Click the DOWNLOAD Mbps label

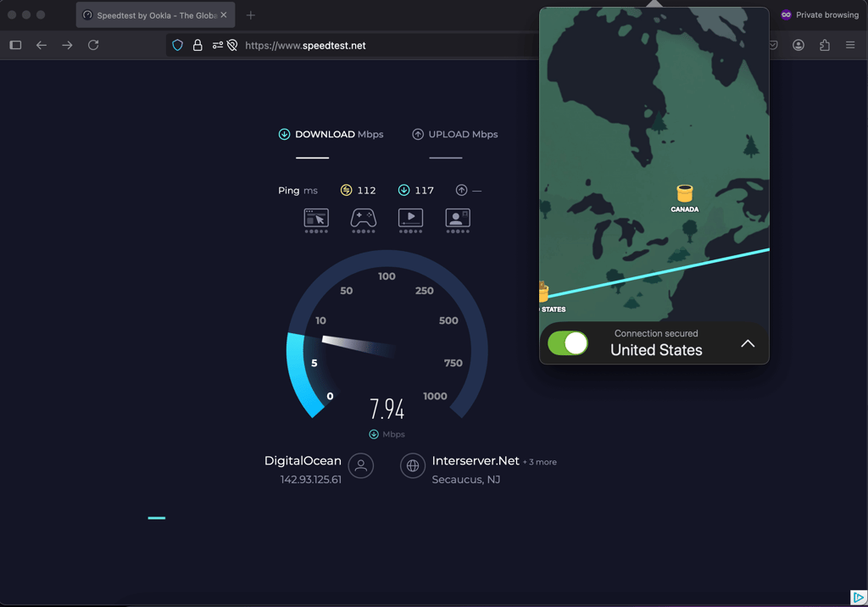339,135
